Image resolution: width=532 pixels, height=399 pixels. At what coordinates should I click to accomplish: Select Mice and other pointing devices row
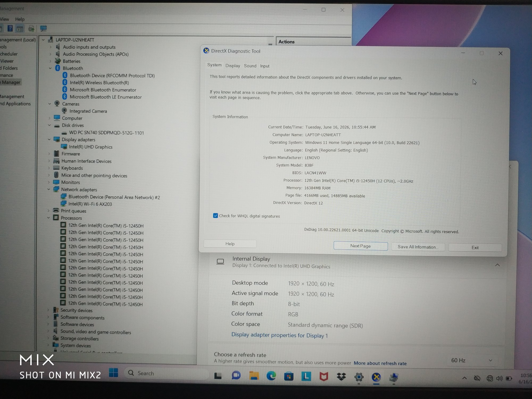(x=94, y=176)
